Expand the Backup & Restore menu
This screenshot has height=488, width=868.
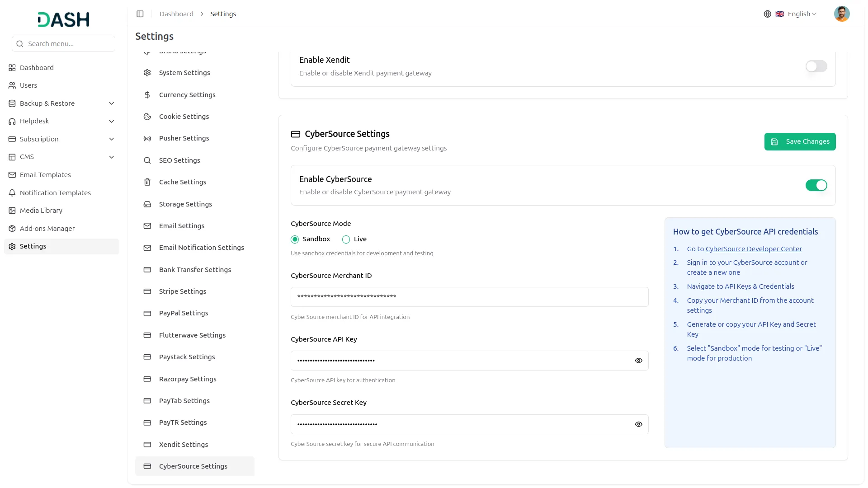pyautogui.click(x=61, y=103)
